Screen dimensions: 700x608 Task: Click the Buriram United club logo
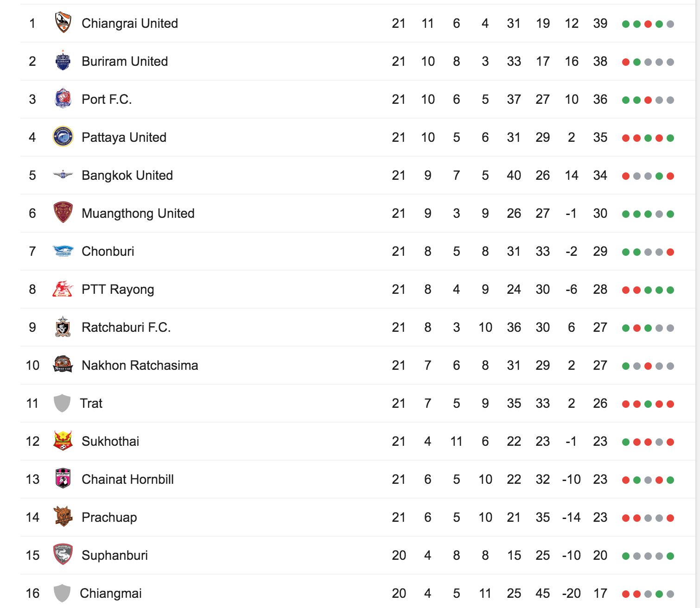[x=63, y=61]
